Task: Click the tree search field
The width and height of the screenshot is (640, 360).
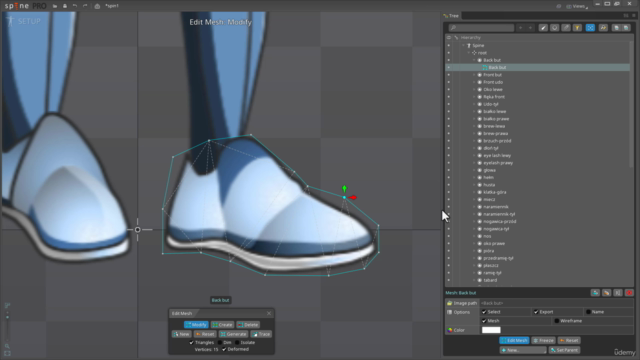Action: tap(481, 27)
